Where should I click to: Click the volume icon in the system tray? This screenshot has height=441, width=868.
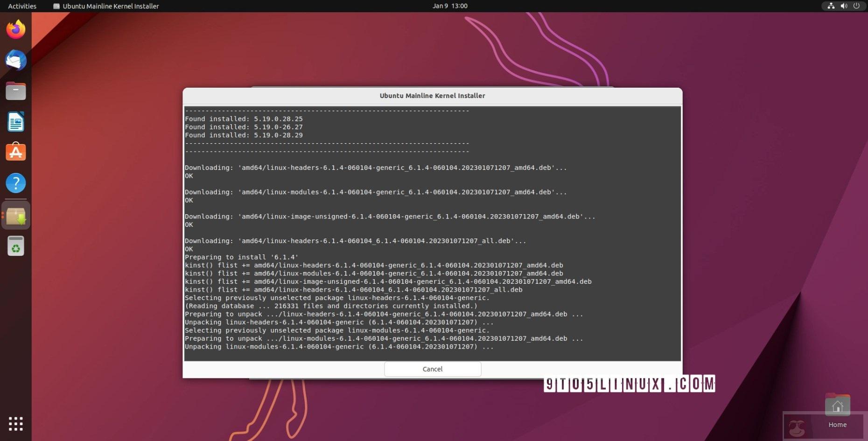(844, 6)
